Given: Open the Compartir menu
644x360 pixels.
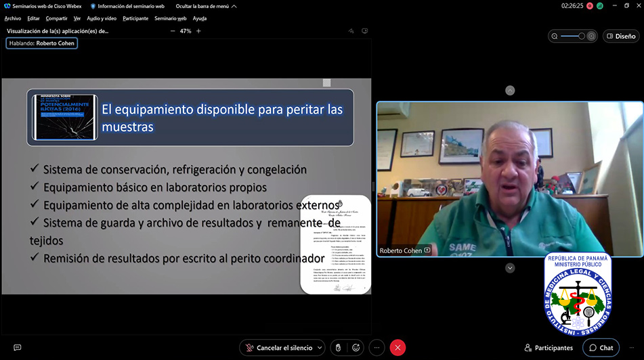Looking at the screenshot, I should pos(56,18).
